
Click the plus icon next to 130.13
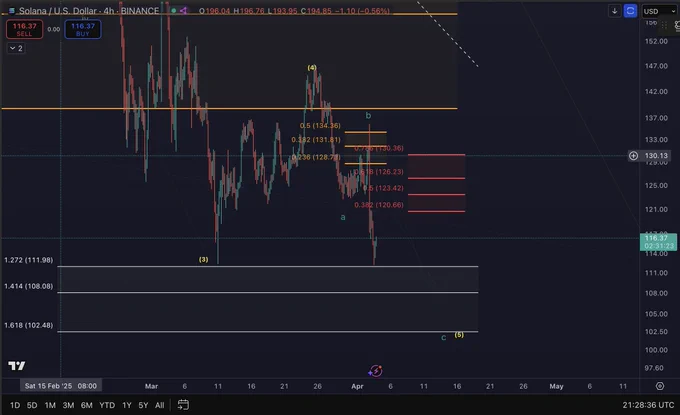coord(634,156)
